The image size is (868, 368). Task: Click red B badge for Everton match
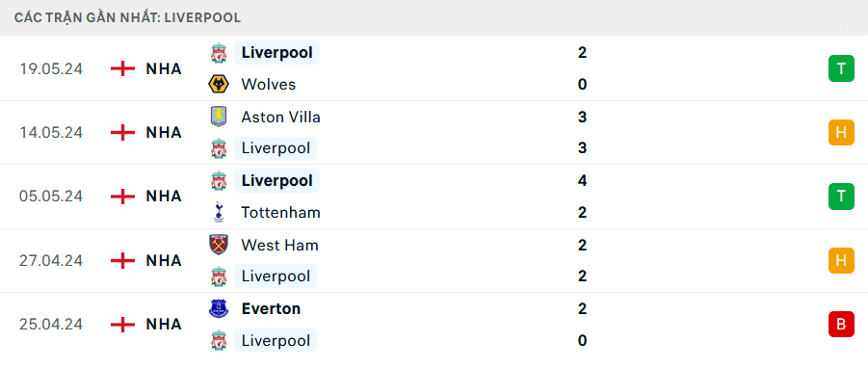click(841, 325)
